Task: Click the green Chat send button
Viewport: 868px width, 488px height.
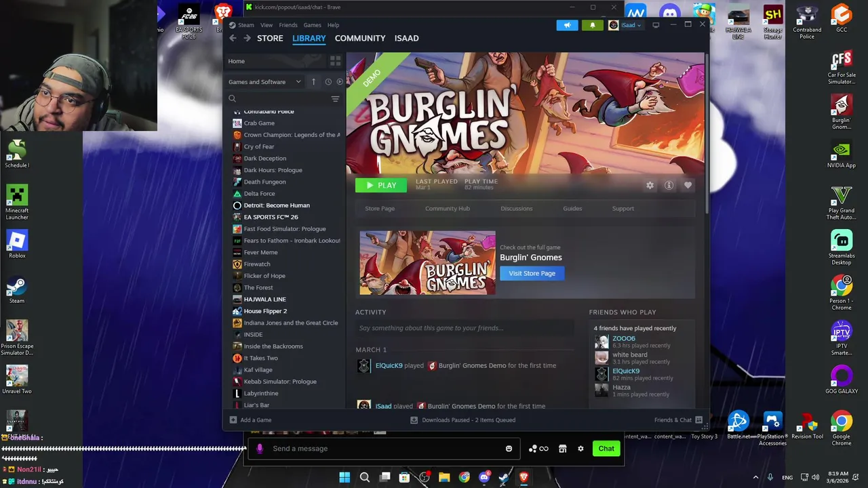Action: coord(606,449)
